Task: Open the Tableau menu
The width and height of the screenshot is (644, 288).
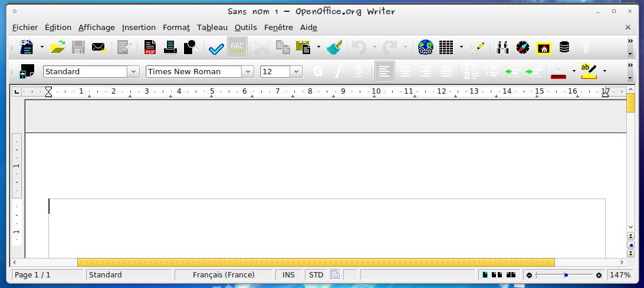Action: (x=212, y=28)
